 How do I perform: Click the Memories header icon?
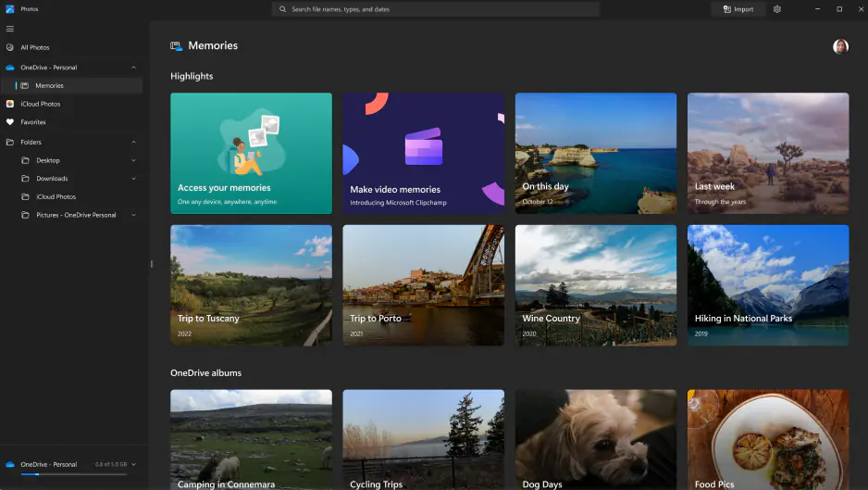coord(176,46)
